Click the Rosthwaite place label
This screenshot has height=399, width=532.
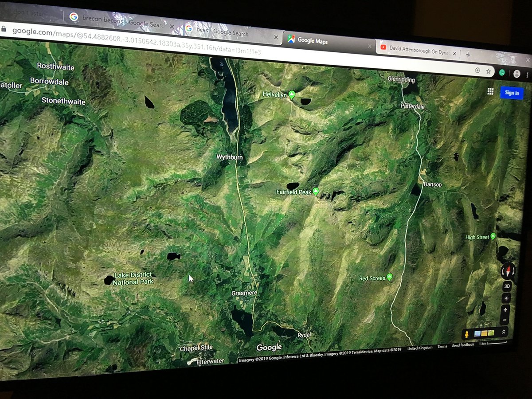coord(55,66)
